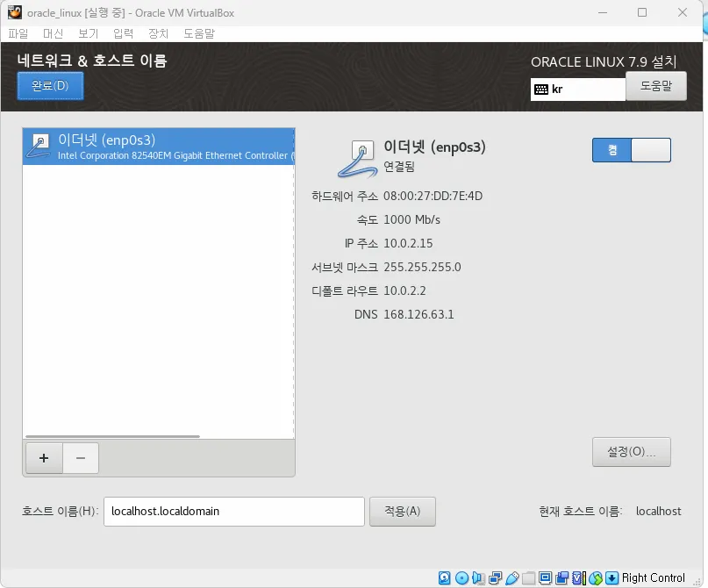Screen dimensions: 708x588
Task: Click the display status icon
Action: point(546,577)
